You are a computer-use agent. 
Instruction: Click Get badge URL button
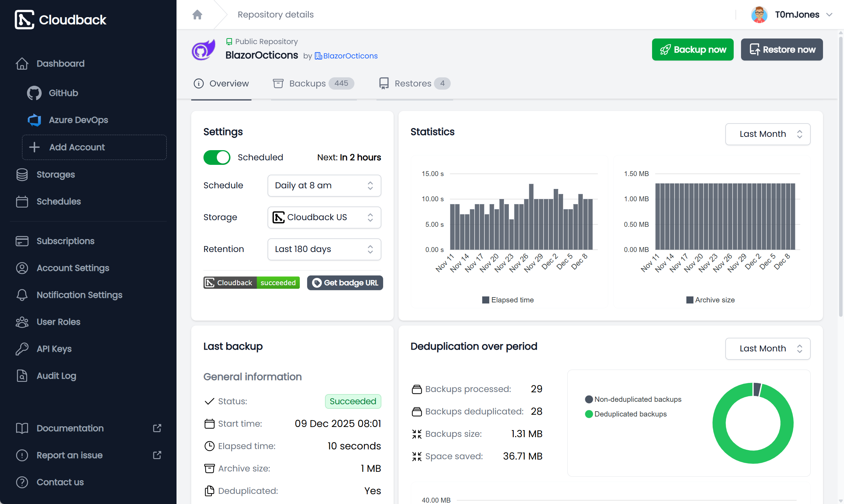tap(345, 283)
